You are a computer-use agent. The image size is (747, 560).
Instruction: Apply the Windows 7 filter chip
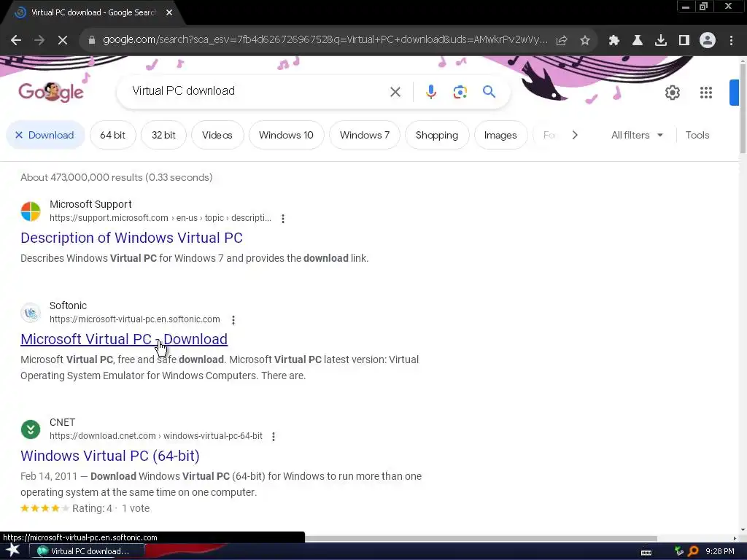(x=365, y=135)
